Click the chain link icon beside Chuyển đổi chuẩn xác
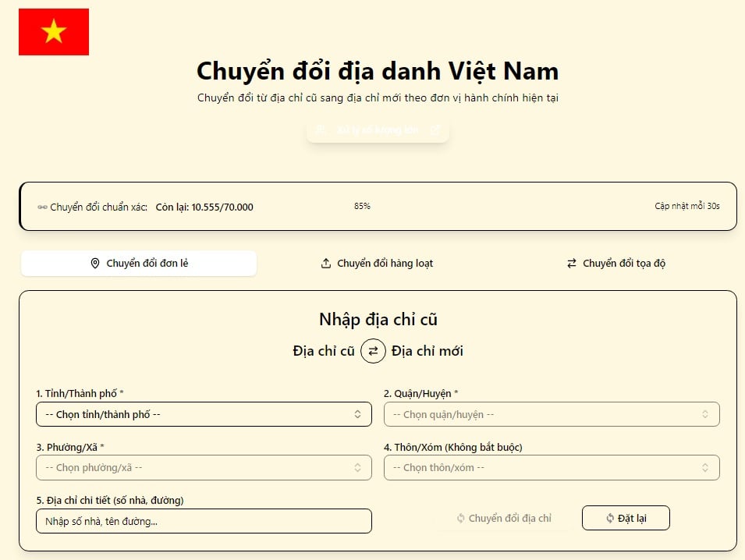745x560 pixels. (42, 207)
